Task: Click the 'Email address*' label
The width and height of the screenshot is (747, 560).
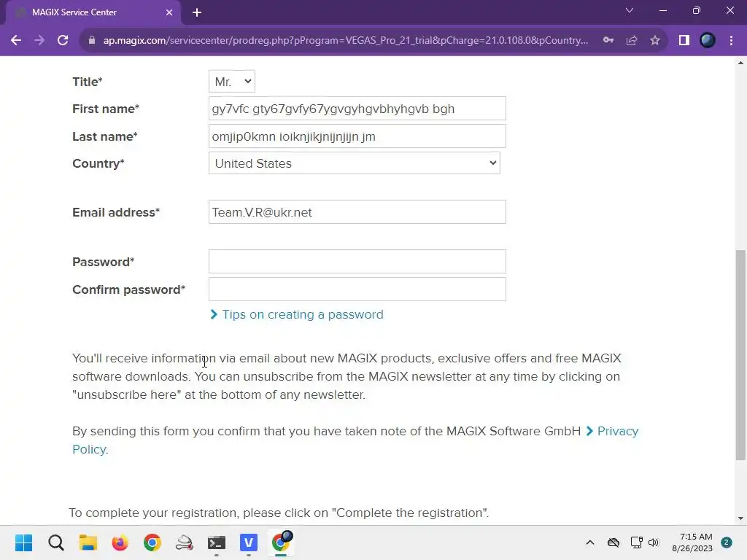Action: (x=116, y=212)
